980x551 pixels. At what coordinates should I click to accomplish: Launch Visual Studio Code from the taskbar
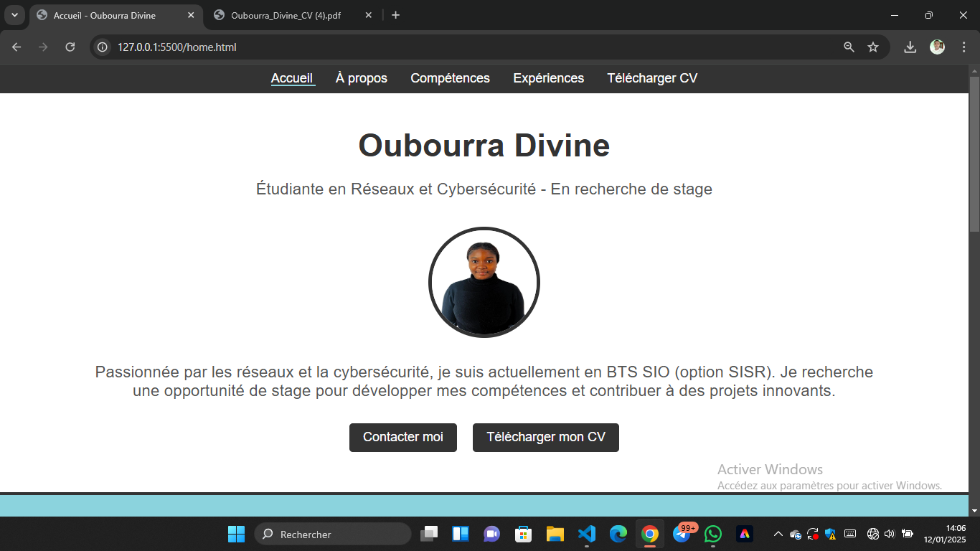[586, 534]
